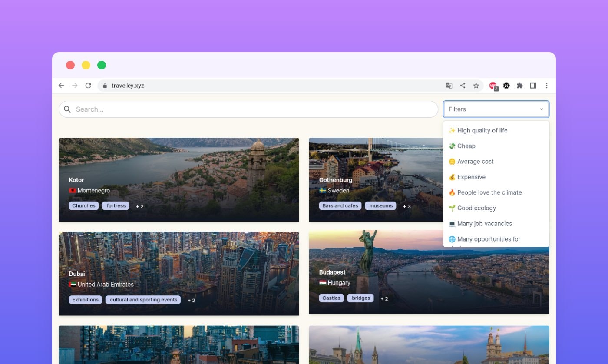Click the bridges tag on Budapest
Image resolution: width=608 pixels, height=364 pixels.
pos(361,298)
